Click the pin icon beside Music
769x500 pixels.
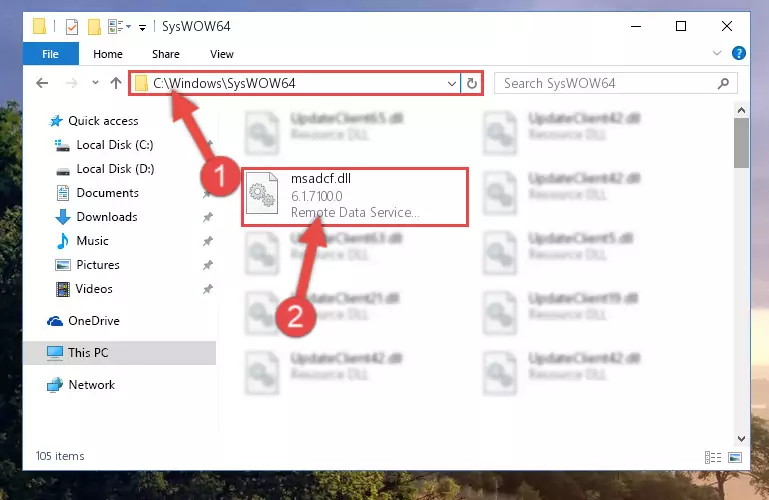point(208,241)
